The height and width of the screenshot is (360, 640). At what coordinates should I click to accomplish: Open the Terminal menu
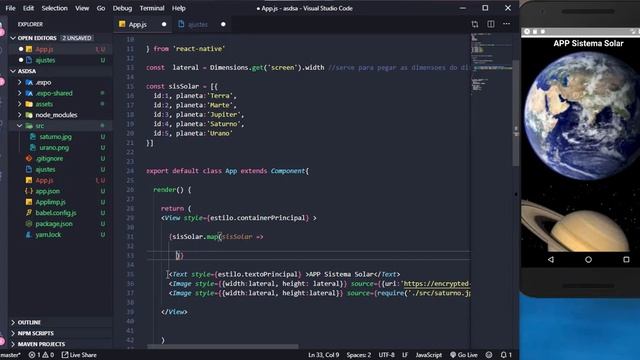click(152, 8)
